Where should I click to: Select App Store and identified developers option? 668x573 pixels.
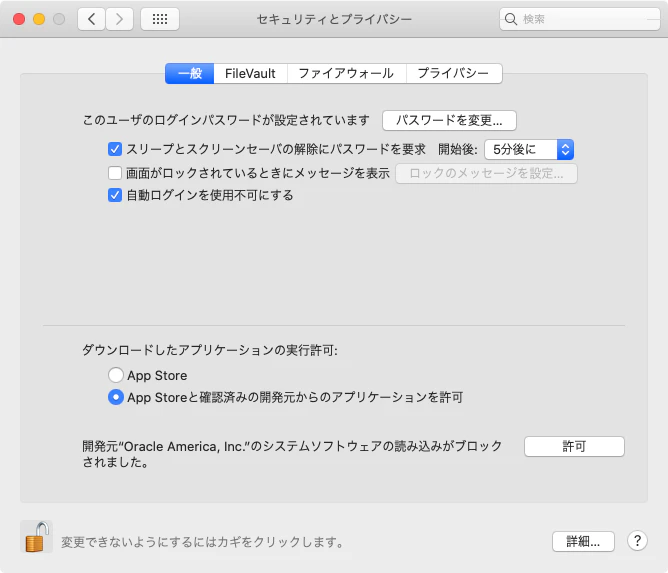(x=116, y=397)
